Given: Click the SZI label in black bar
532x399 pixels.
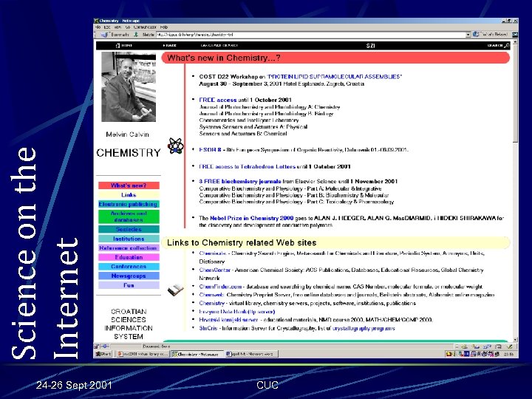Looking at the screenshot, I should [x=370, y=46].
